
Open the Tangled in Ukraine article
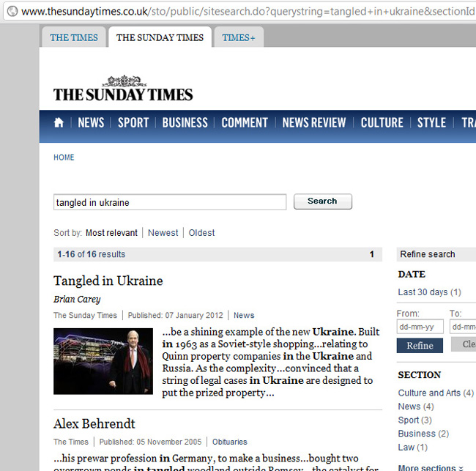pos(108,281)
